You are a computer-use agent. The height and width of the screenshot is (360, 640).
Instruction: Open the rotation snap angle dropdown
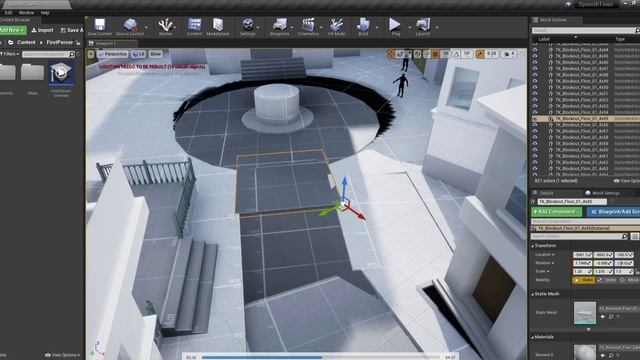point(467,54)
